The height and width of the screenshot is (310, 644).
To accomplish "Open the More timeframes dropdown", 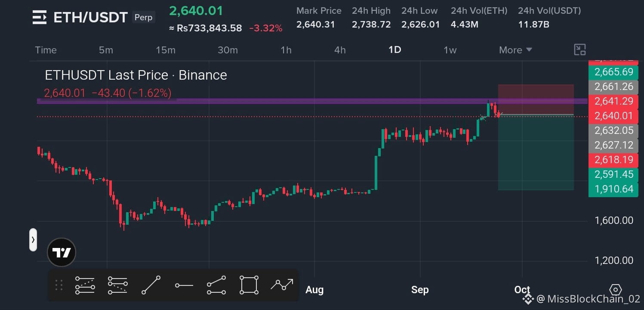I will coord(515,50).
